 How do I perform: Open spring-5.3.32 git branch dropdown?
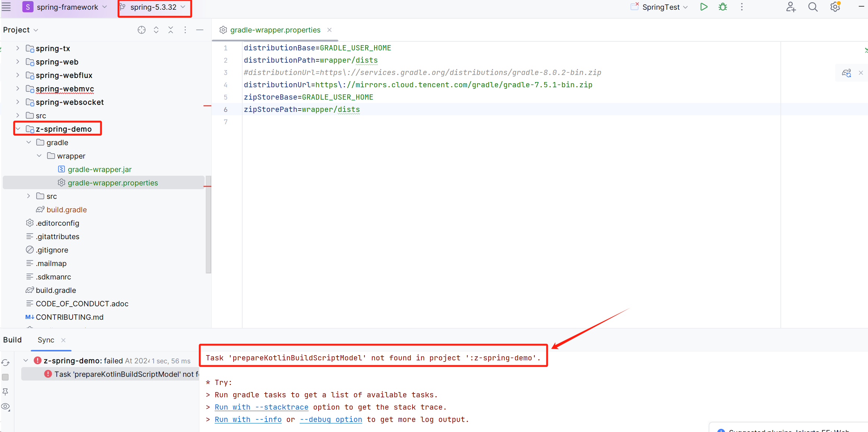pyautogui.click(x=153, y=7)
